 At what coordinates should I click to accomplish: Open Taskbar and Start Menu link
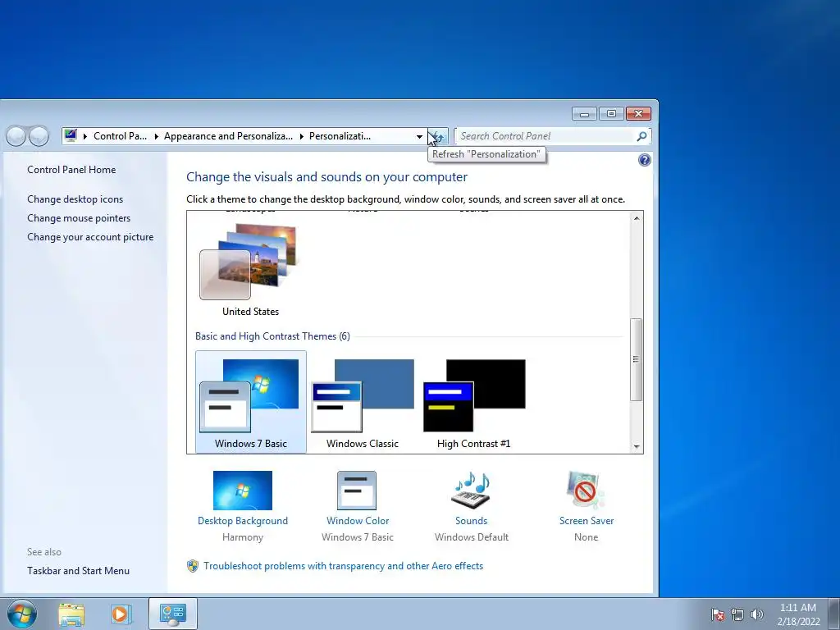[78, 571]
